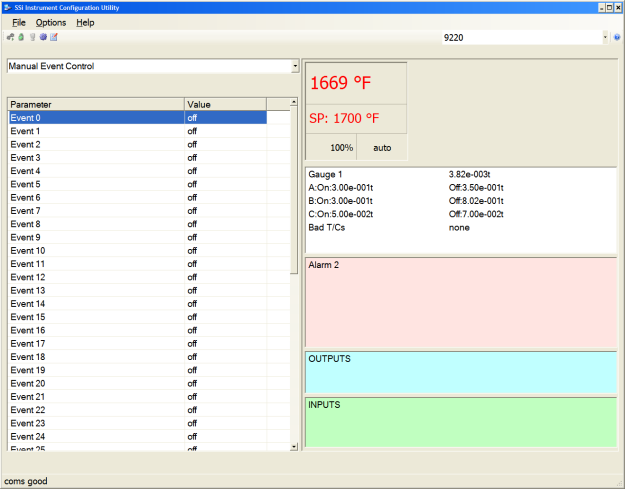Click the off value for Event 12

[193, 277]
